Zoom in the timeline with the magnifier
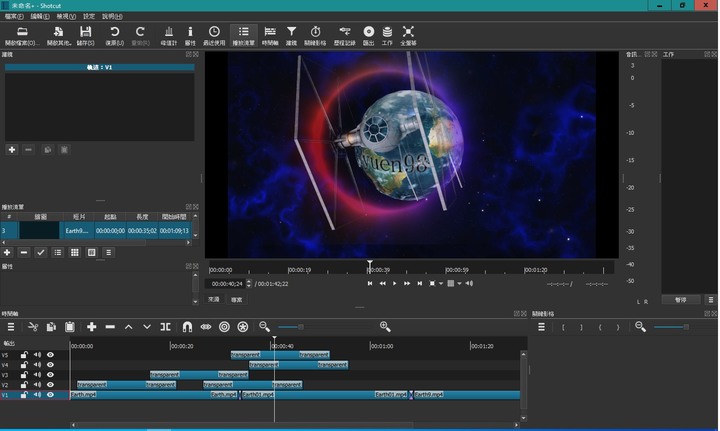This screenshot has width=720, height=431. pyautogui.click(x=385, y=326)
